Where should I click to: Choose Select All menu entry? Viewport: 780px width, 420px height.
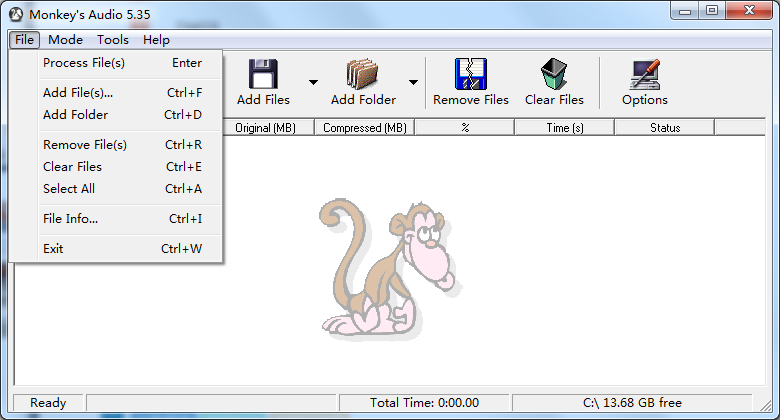(122, 189)
